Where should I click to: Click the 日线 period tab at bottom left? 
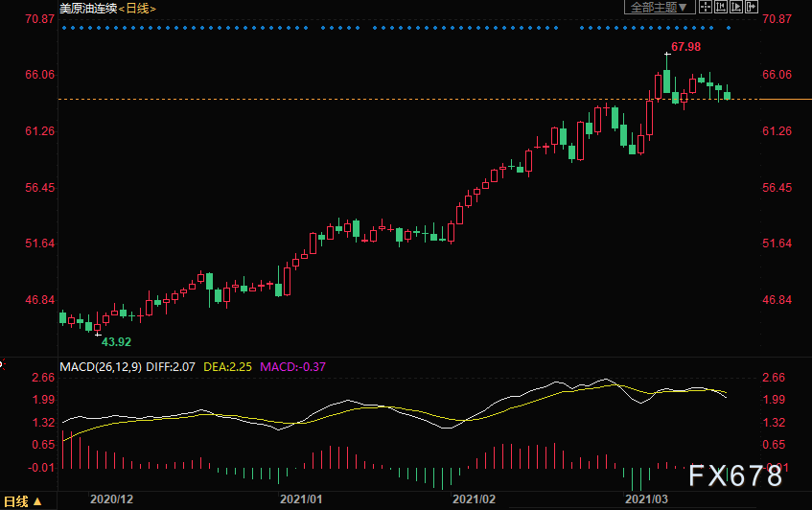(22, 501)
